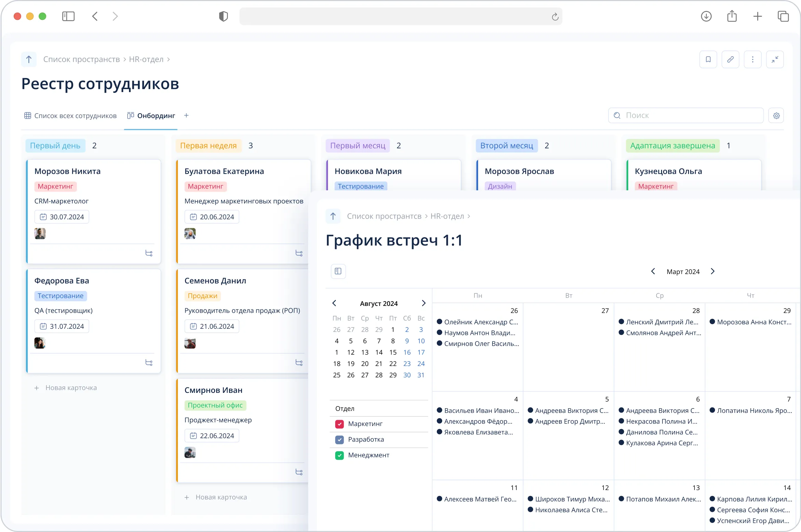Open Кулакова Арина meeting on 6th
Screen dimensions: 801x532
pos(658,443)
